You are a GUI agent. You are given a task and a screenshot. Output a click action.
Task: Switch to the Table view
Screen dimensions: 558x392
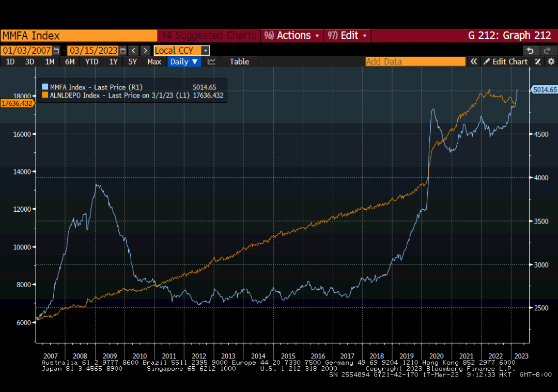click(x=239, y=61)
